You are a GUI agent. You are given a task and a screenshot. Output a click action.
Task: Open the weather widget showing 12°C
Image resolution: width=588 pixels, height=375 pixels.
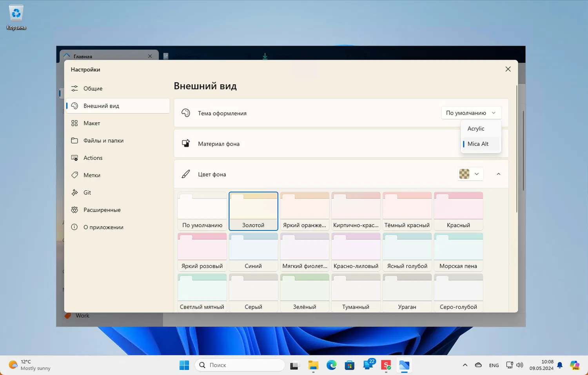coord(31,365)
